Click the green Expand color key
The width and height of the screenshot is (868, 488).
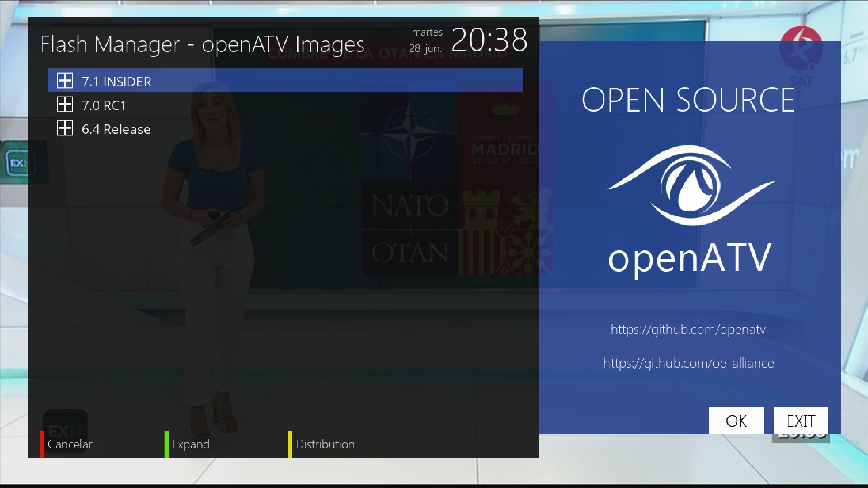166,444
